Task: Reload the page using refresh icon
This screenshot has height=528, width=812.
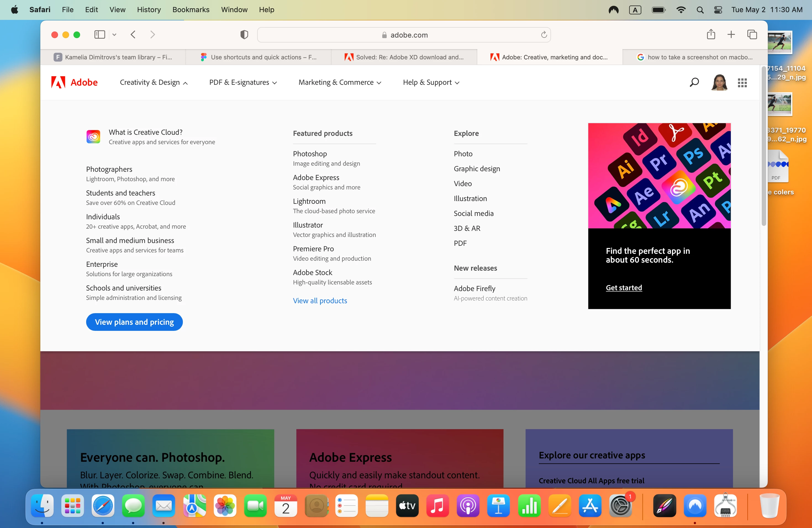Action: [x=544, y=35]
